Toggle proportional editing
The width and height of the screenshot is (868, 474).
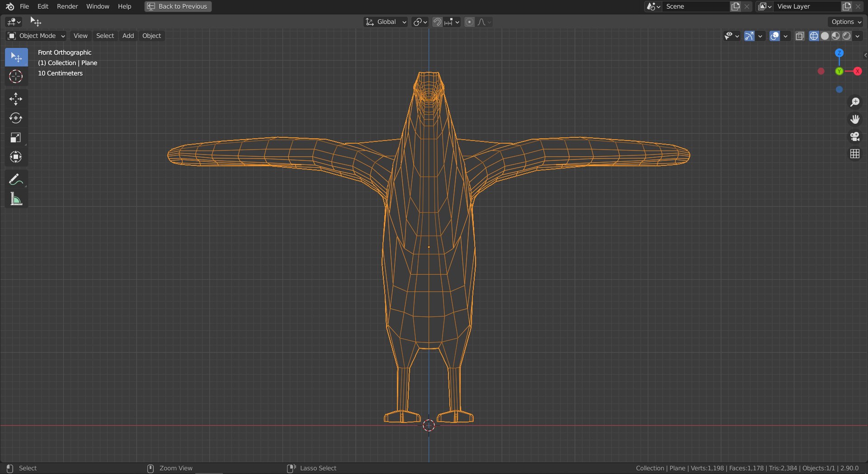tap(470, 22)
